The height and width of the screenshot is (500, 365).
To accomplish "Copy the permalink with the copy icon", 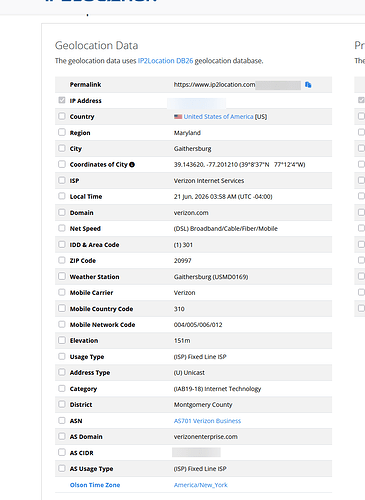I will pos(308,85).
